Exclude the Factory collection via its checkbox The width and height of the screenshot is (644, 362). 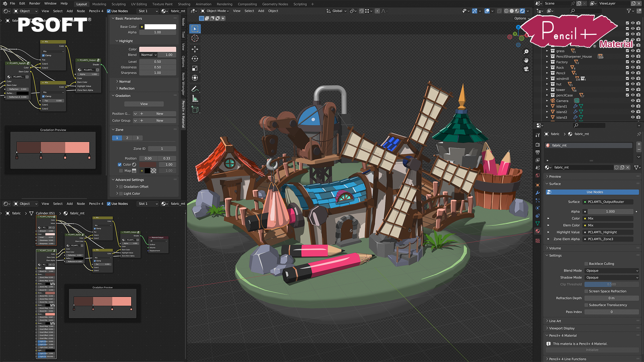click(x=627, y=62)
